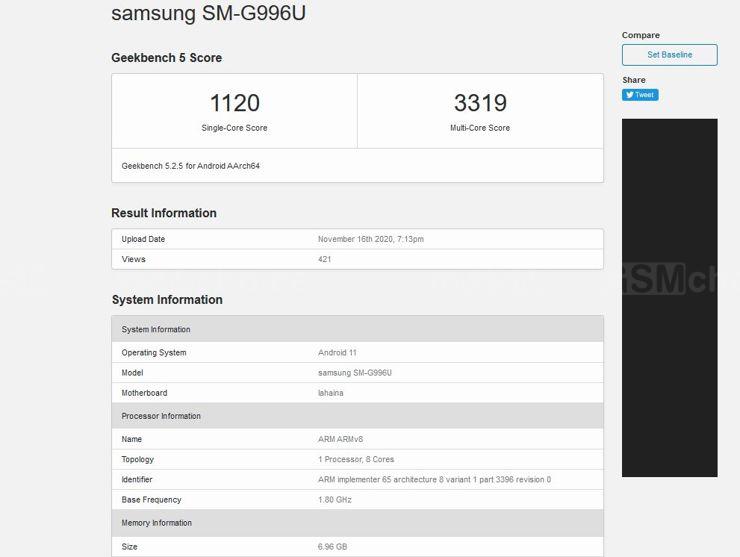
Task: Click the Base Frequency label
Action: (151, 499)
